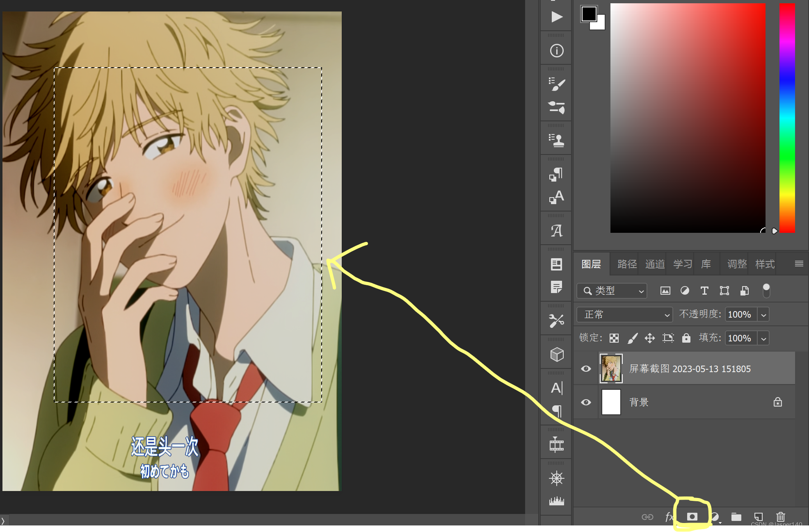
Task: Click the white background color swatch
Action: click(x=600, y=25)
